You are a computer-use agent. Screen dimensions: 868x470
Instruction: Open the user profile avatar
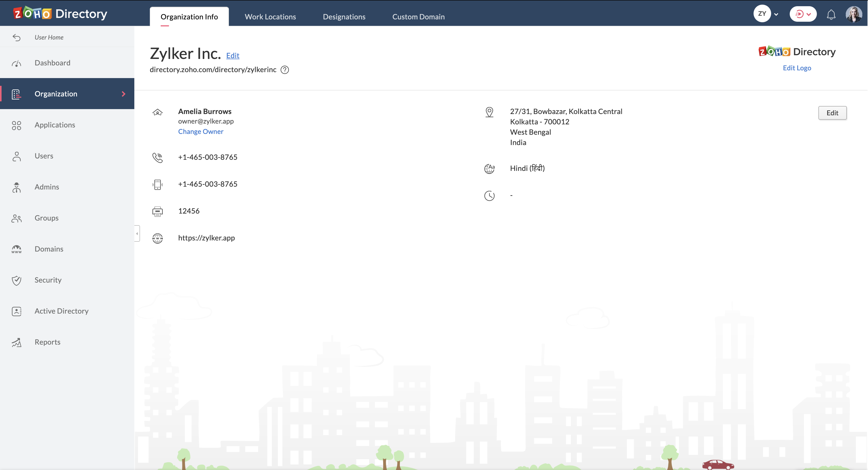pos(854,14)
